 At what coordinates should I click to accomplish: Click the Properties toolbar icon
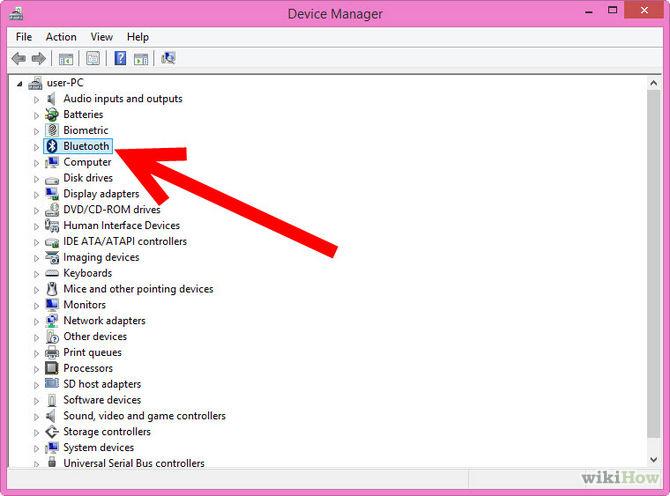click(93, 59)
